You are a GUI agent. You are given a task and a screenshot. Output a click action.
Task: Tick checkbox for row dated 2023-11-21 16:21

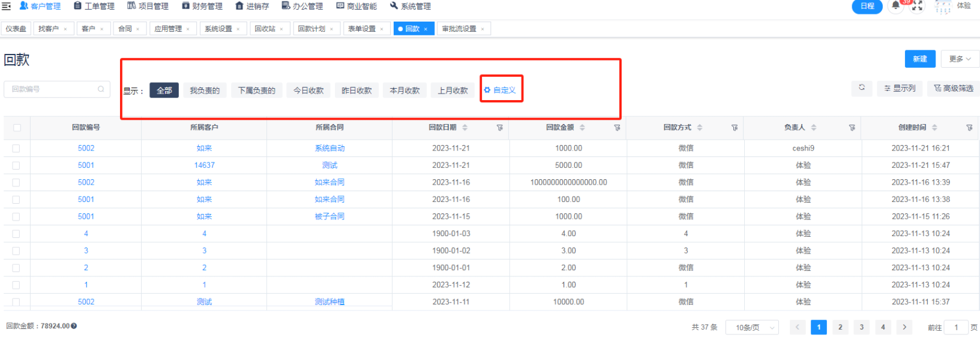click(x=16, y=148)
